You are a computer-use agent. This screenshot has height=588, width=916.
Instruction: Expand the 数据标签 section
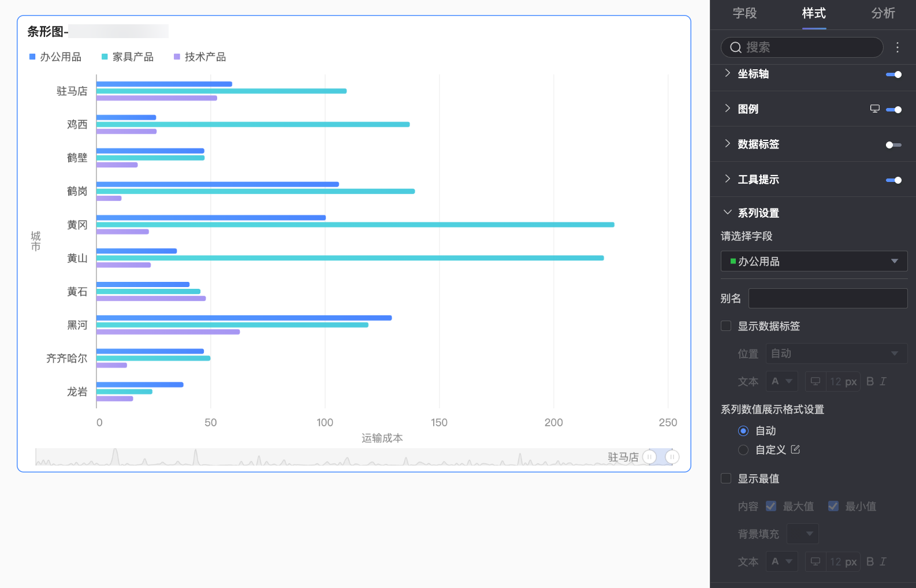tap(727, 144)
